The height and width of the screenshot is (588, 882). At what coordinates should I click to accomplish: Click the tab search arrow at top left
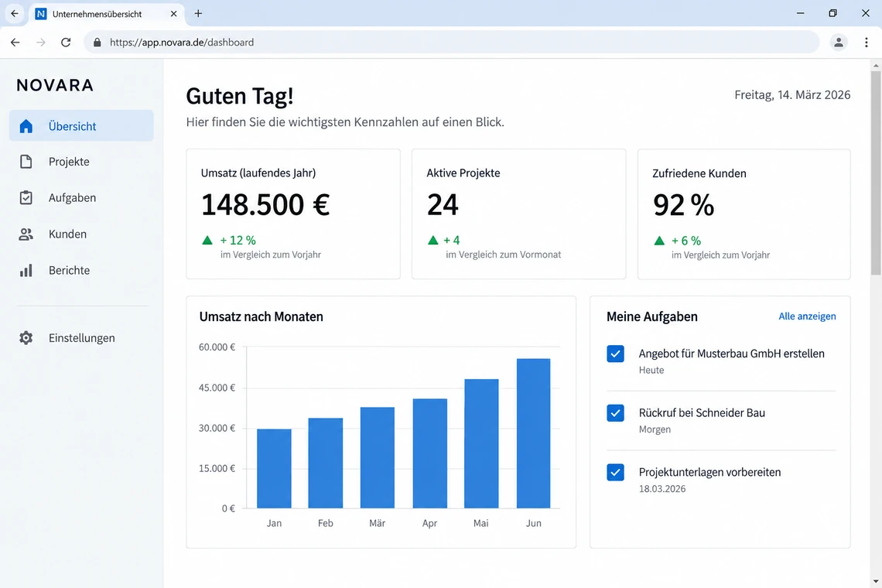click(14, 13)
